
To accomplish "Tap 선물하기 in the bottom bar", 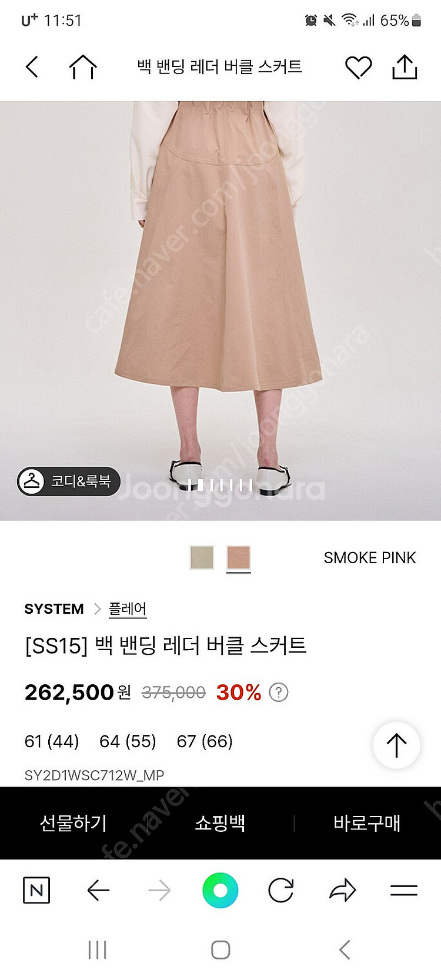I will point(73,823).
